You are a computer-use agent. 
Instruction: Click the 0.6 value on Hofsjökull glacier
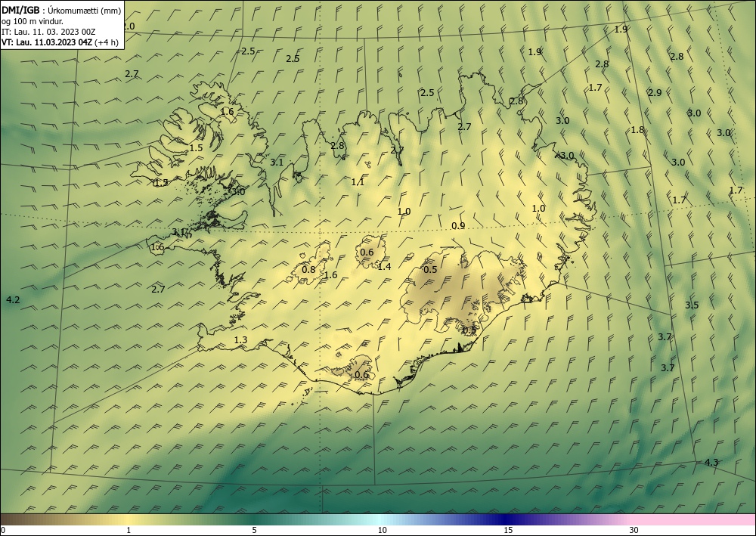pyautogui.click(x=367, y=252)
